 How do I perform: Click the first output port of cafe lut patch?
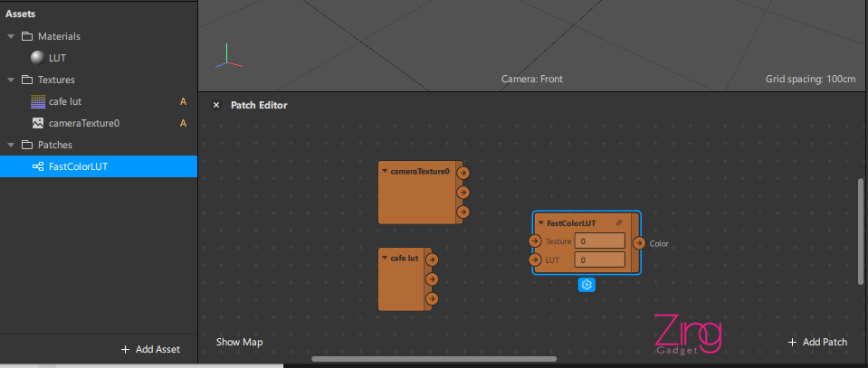click(x=432, y=259)
